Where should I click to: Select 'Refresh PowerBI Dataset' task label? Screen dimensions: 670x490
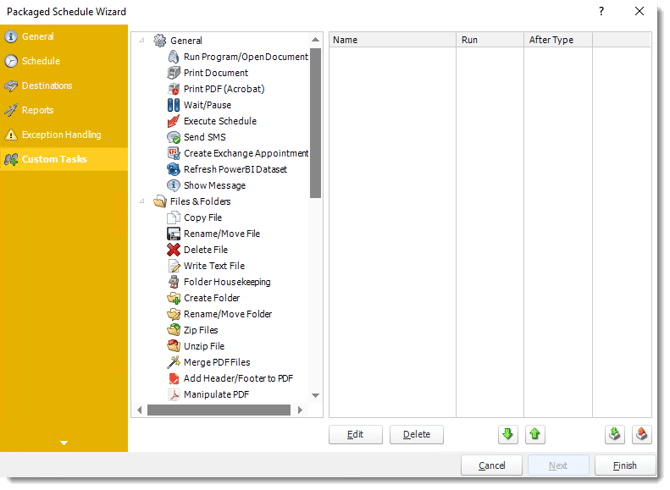click(235, 170)
